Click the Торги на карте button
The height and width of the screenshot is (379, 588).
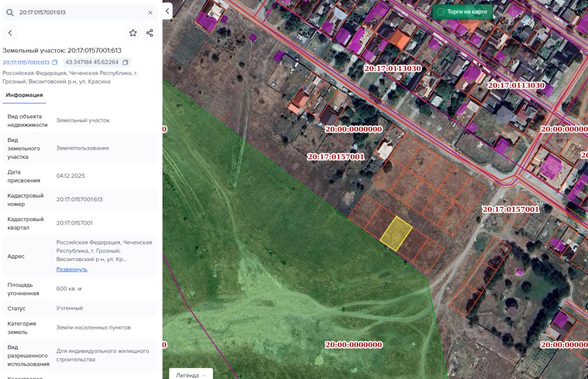[463, 12]
